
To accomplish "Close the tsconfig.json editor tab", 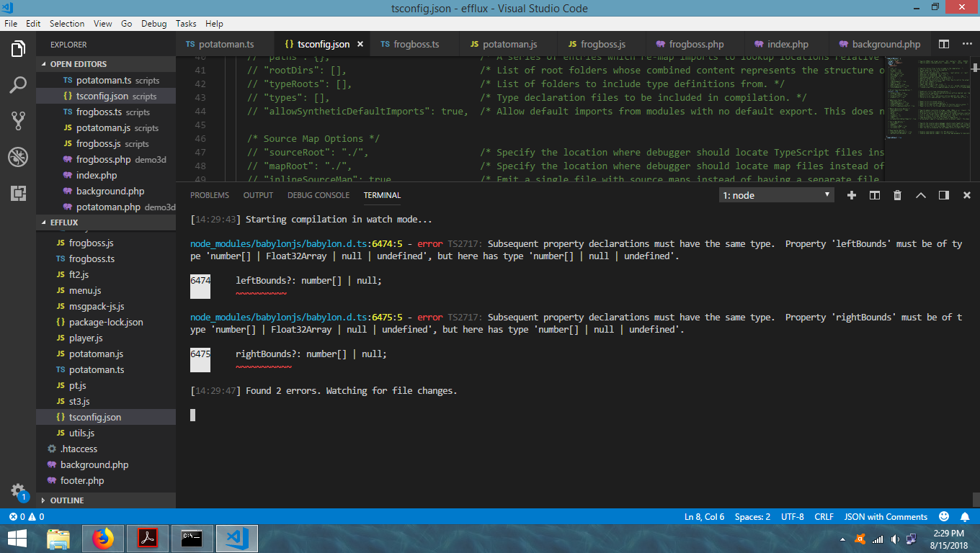I will click(x=360, y=44).
